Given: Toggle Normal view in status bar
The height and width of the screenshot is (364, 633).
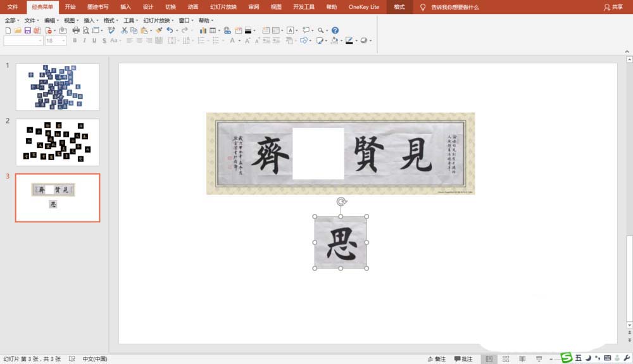Looking at the screenshot, I should 489,359.
